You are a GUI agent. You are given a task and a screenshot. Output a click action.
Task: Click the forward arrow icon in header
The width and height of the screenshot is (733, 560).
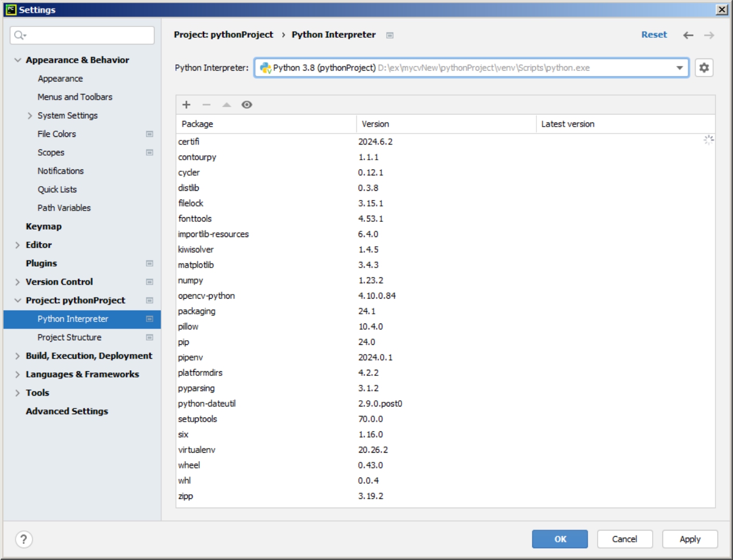click(x=709, y=35)
